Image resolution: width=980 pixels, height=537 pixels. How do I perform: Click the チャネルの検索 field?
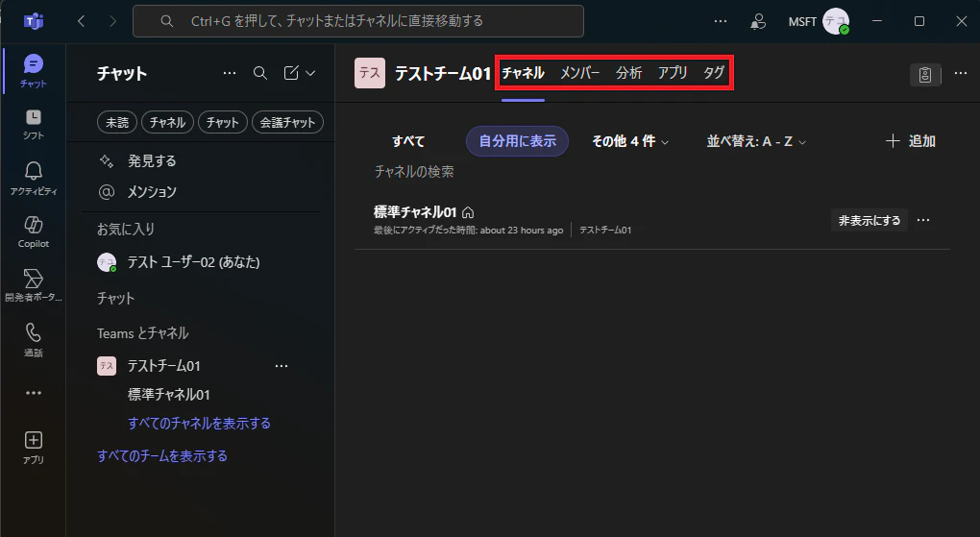414,171
